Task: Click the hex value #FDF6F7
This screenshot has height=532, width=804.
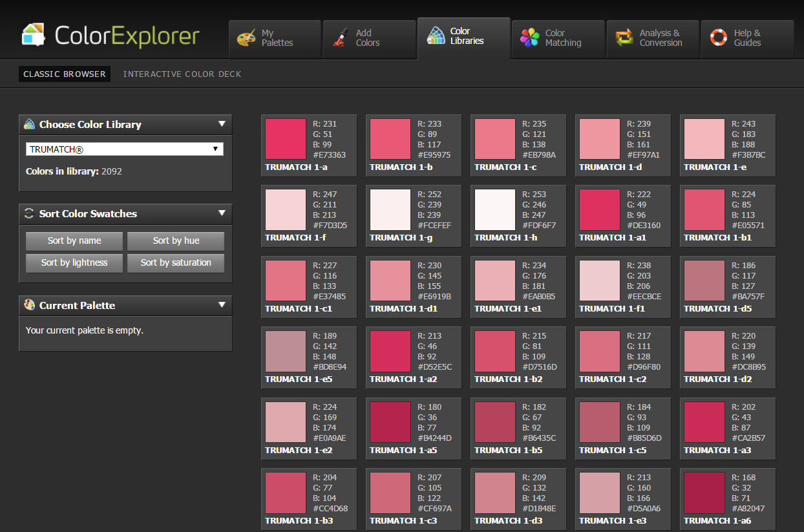Action: (x=539, y=226)
